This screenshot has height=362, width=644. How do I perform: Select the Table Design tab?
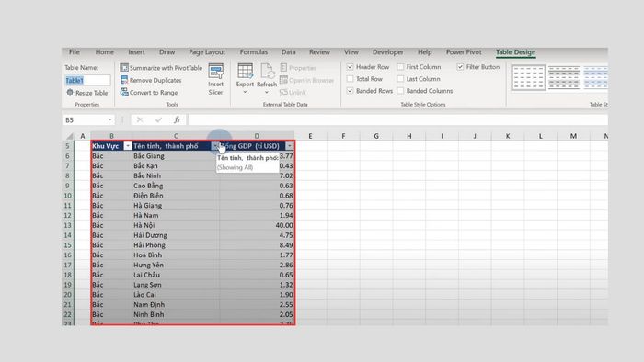coord(515,52)
